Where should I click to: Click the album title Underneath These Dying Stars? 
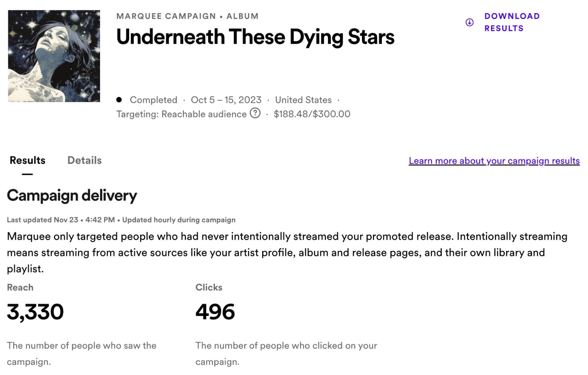(x=255, y=37)
